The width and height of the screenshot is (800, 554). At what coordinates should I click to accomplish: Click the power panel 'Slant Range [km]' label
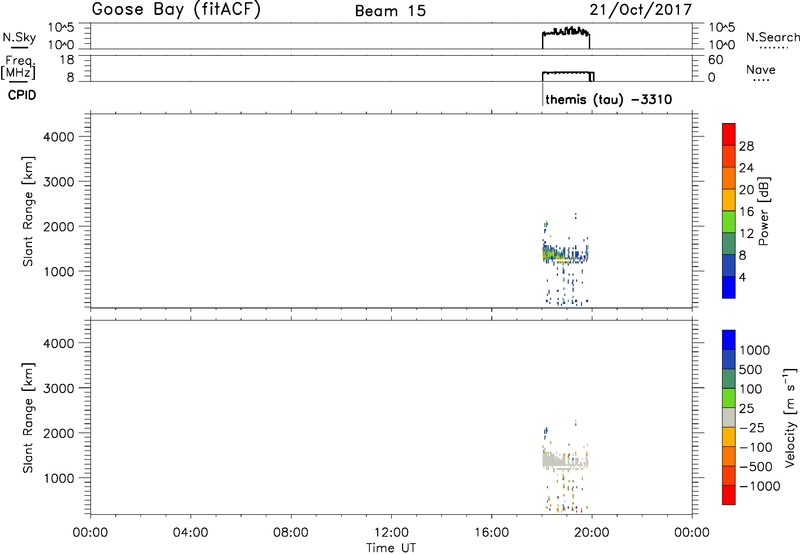pos(28,211)
